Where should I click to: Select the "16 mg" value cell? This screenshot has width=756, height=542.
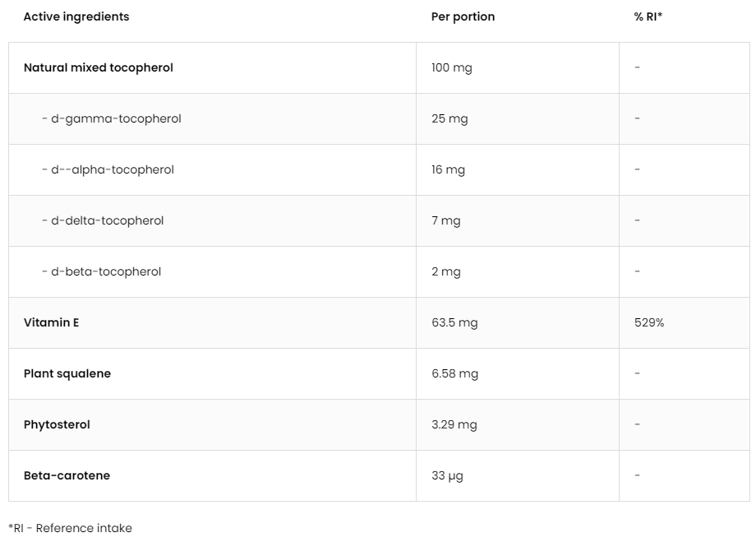pos(448,169)
